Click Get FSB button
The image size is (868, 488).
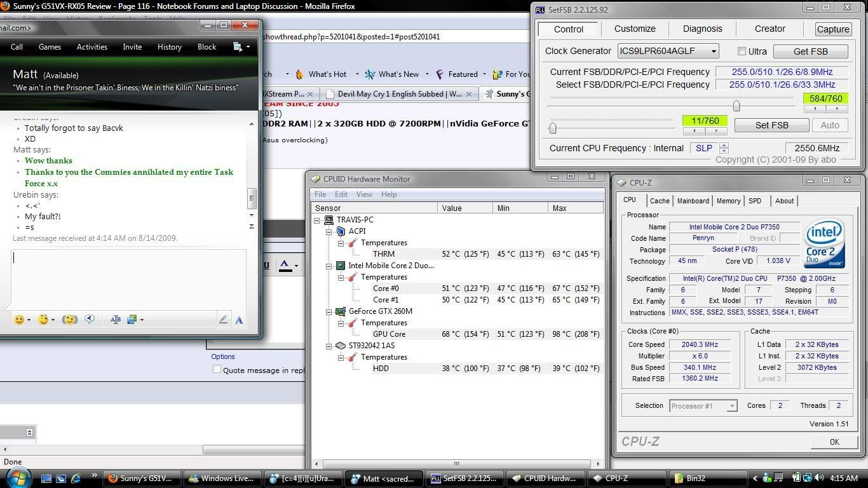pos(810,51)
